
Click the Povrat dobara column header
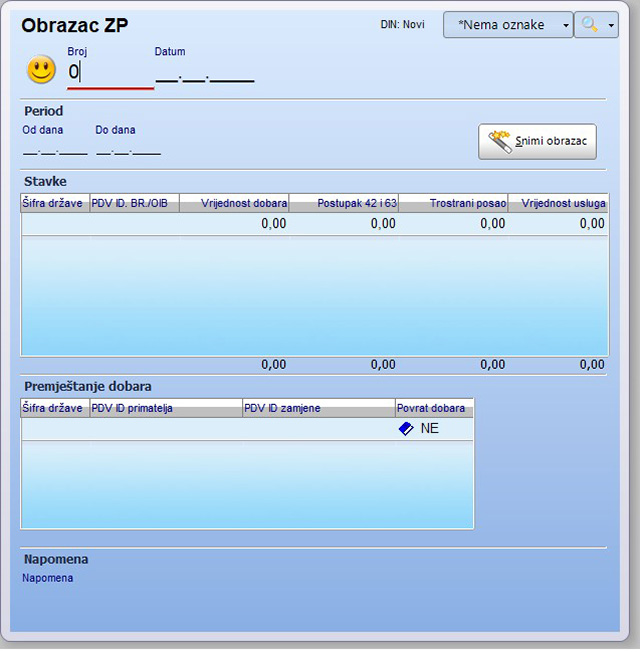(x=434, y=408)
